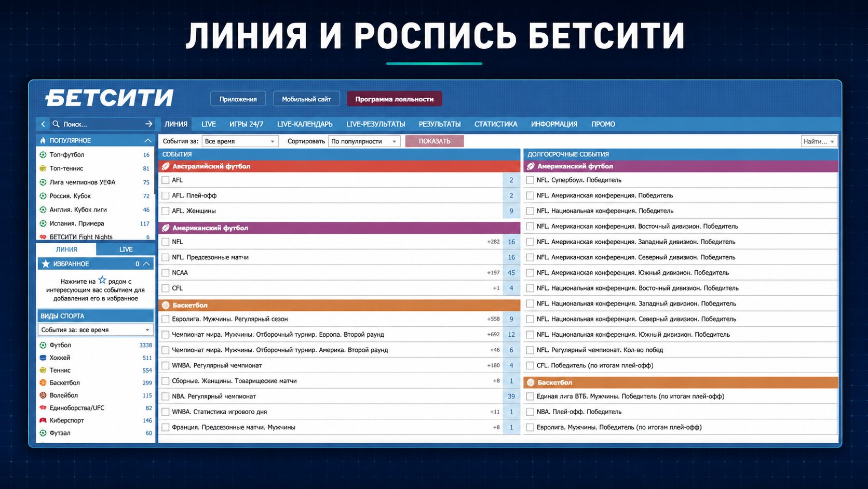Click the icon beside Лига чемпионов УЕФА
This screenshot has height=489, width=868.
tap(43, 182)
